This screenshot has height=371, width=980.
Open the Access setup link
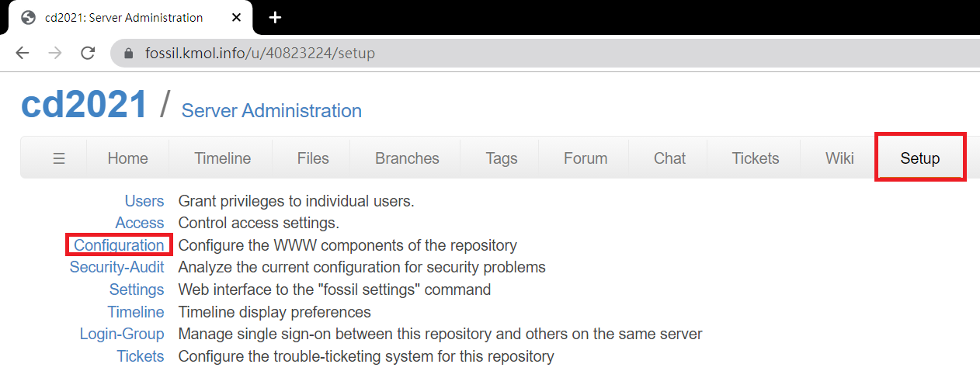[140, 223]
